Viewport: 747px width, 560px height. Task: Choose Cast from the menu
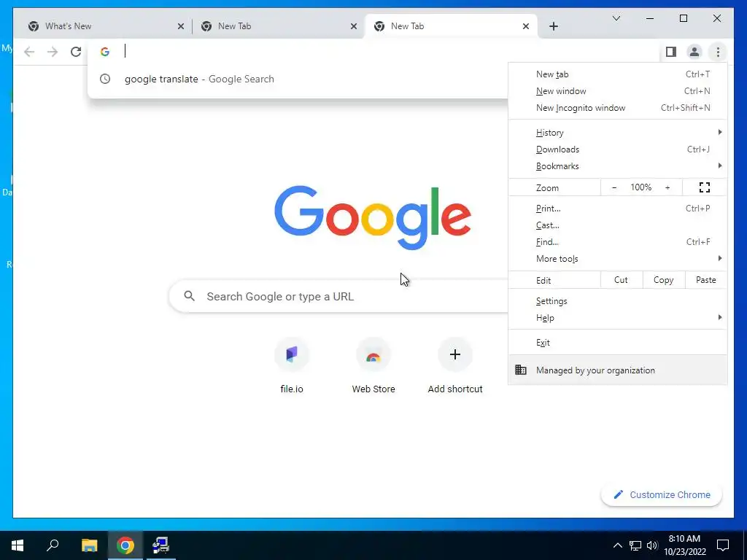[617, 225]
